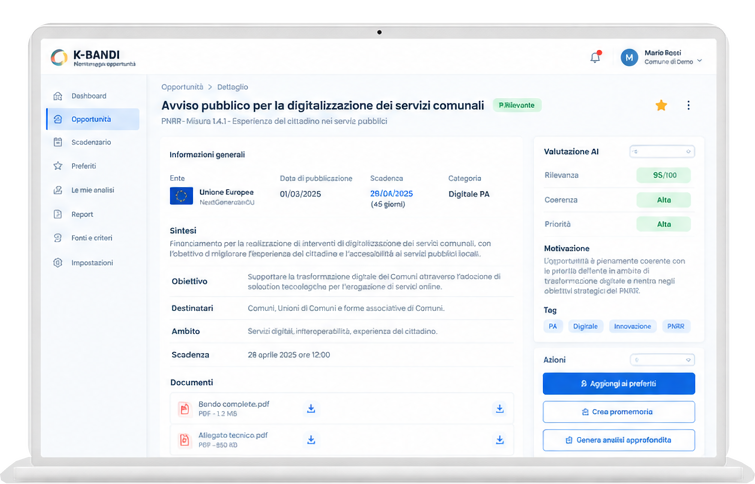Click the Impostazioni gear icon
This screenshot has width=755, height=484.
(58, 262)
